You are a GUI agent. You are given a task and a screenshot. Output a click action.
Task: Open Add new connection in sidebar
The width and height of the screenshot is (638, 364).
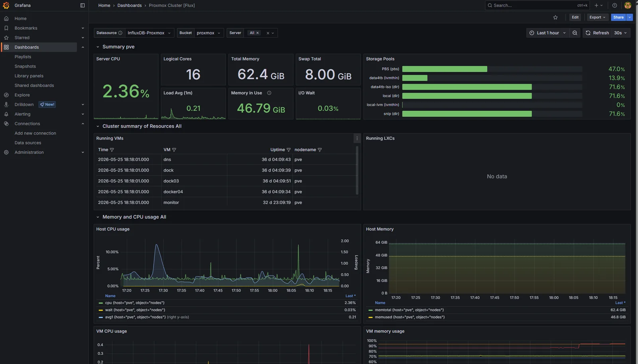pyautogui.click(x=35, y=133)
